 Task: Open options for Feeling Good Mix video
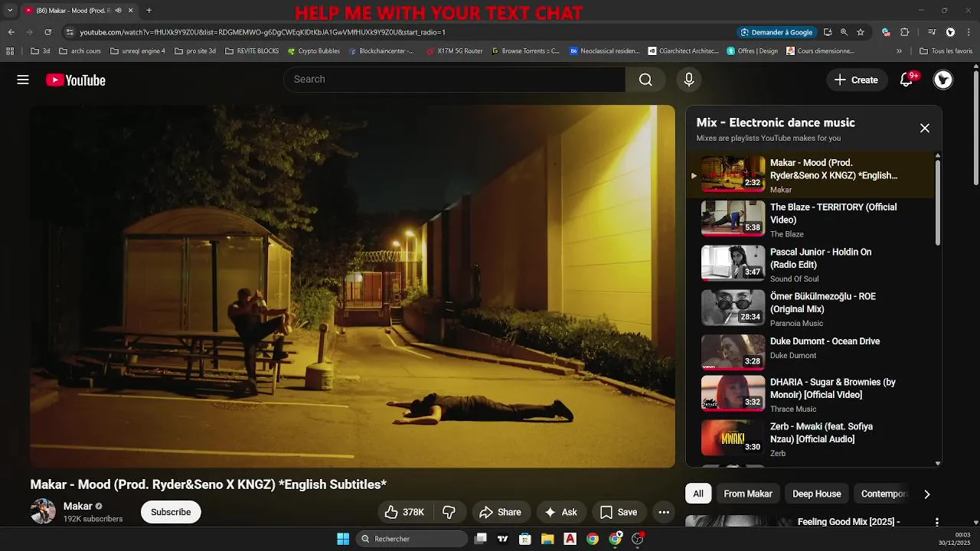click(936, 522)
